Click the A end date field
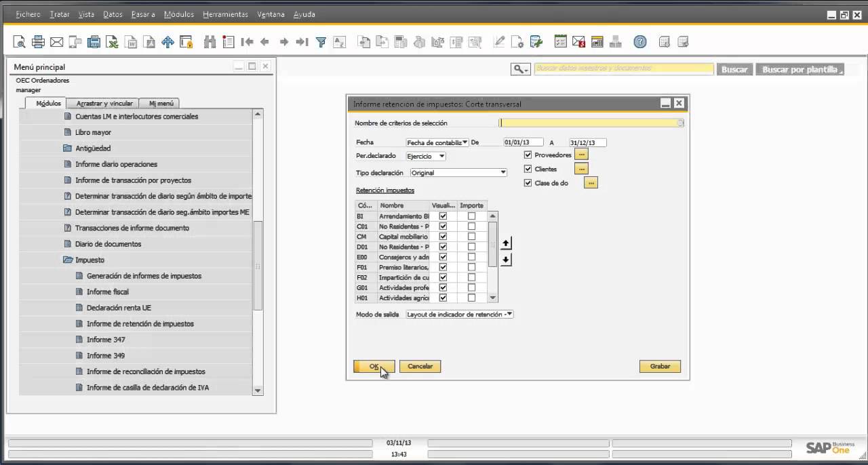The width and height of the screenshot is (868, 465). point(588,142)
